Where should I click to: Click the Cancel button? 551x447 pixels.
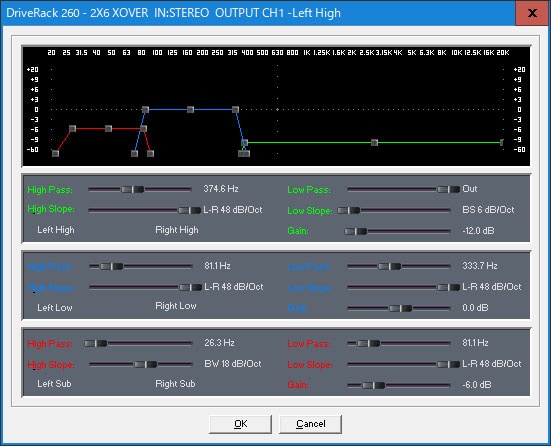tap(310, 424)
